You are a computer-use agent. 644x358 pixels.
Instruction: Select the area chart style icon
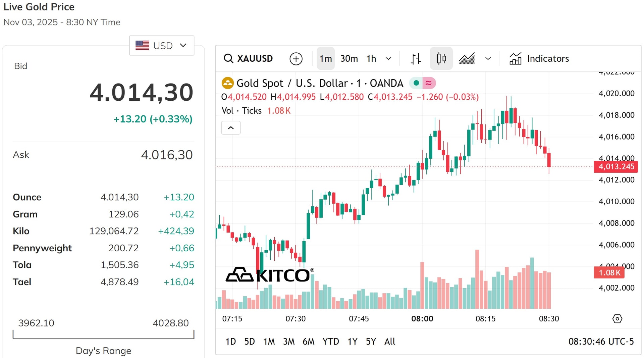(467, 59)
